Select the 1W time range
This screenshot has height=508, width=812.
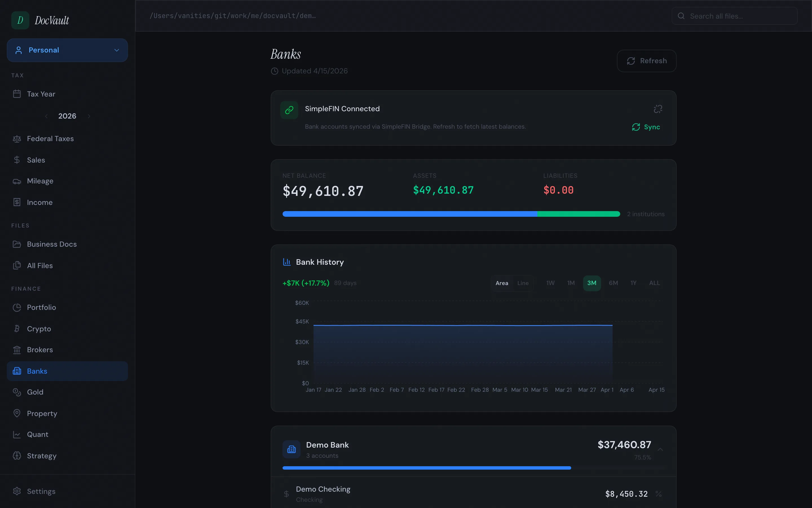tap(550, 283)
